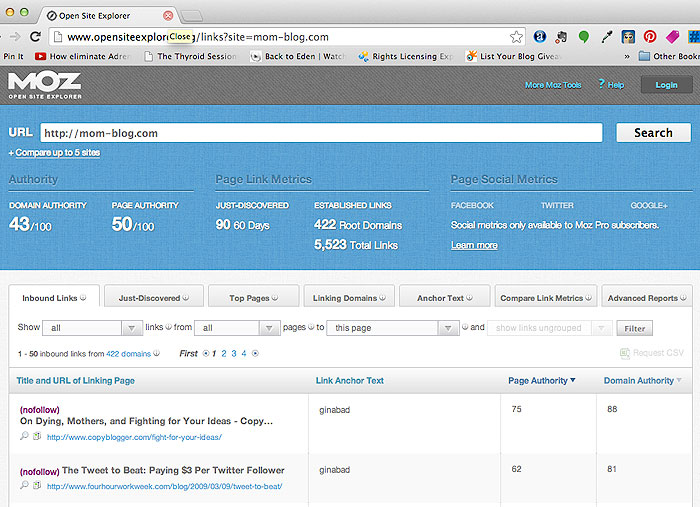Go to results page 3
This screenshot has width=700, height=507.
coord(234,353)
